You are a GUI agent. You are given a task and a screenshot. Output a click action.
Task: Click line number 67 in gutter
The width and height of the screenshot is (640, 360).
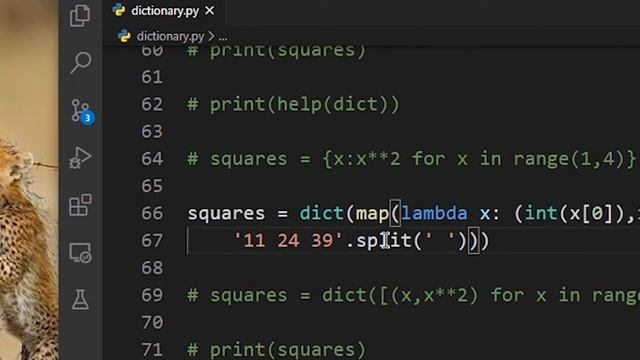click(152, 241)
